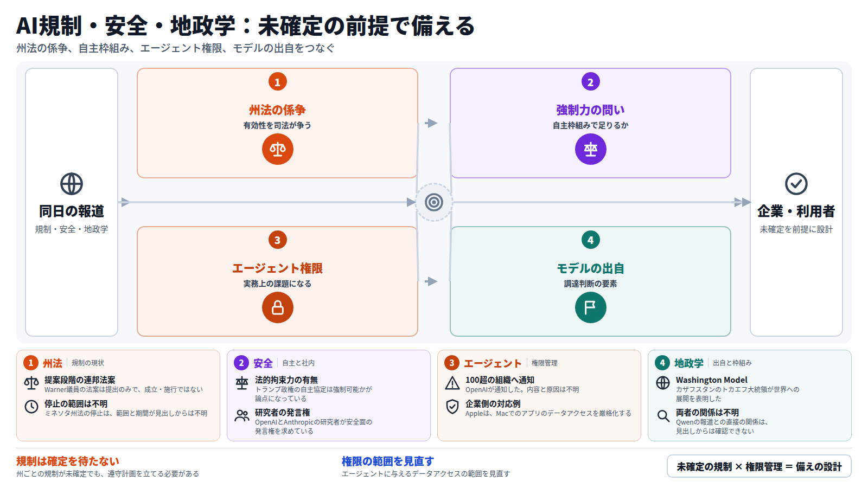Viewport: 868px width, 488px height.
Task: Click the scales icon beside 提案段階の連邦法案
Action: point(31,383)
